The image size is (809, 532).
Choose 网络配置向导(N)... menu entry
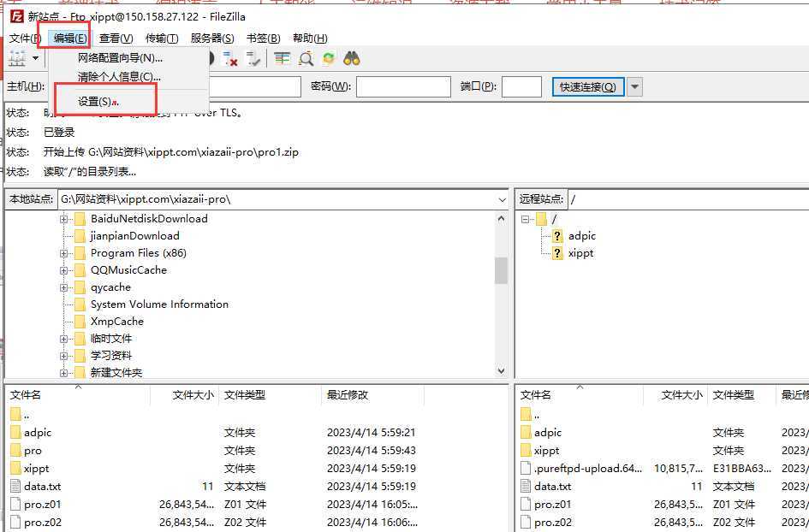[x=129, y=58]
